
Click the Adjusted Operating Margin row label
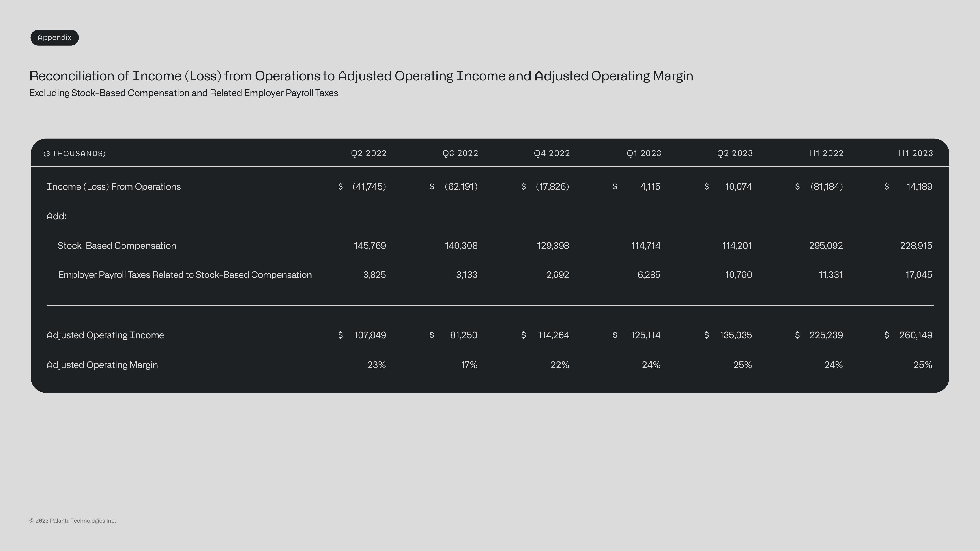[x=102, y=365]
